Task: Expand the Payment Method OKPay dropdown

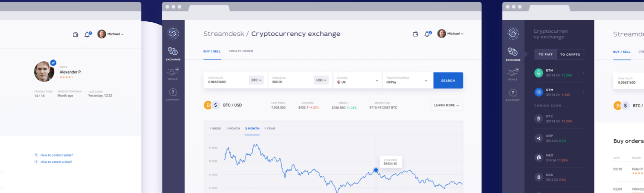Action: [x=407, y=81]
